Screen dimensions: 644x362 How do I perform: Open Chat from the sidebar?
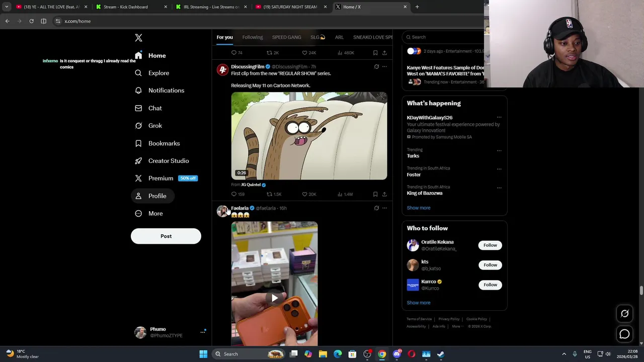(x=148, y=108)
